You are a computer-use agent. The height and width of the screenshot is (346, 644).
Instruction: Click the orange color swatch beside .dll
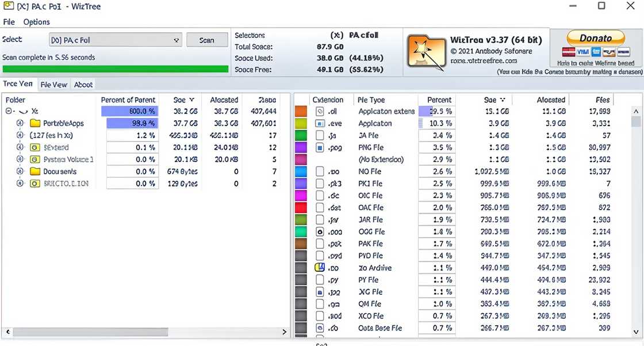click(301, 111)
